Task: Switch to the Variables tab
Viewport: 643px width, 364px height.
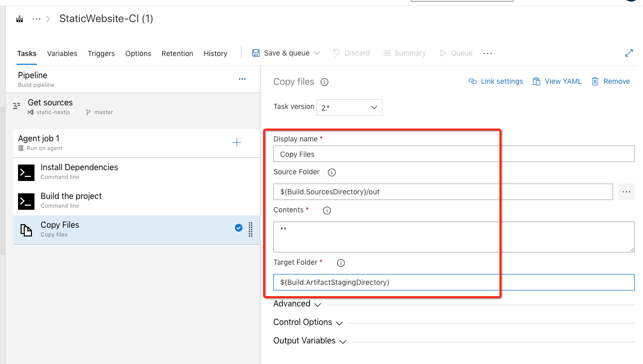Action: point(62,53)
